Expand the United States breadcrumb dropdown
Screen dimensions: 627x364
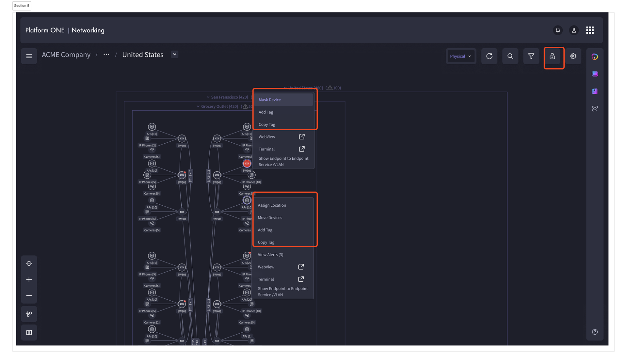coord(175,55)
